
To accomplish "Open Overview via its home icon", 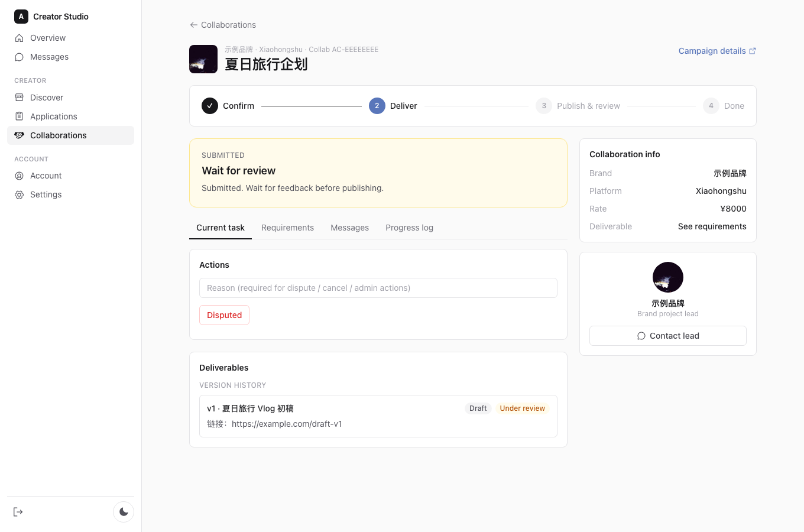I will click(19, 38).
